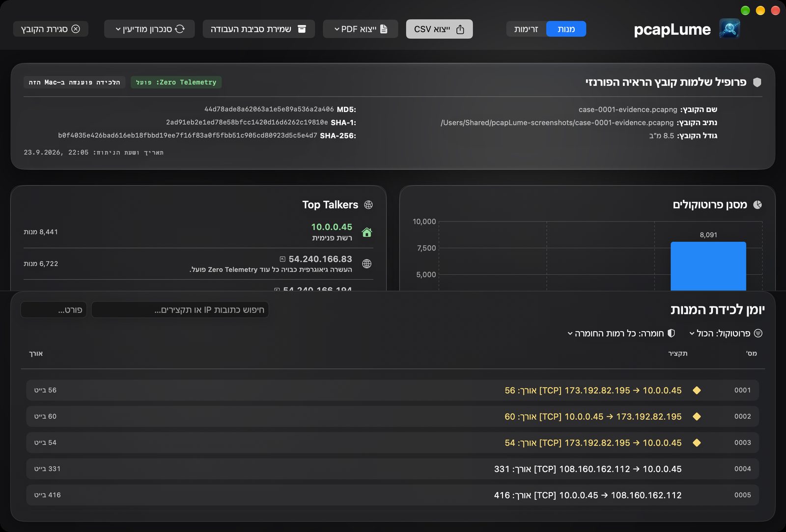Viewport: 786px width, 532px height.
Task: Click the pcapLume app logo icon
Action: (x=730, y=28)
